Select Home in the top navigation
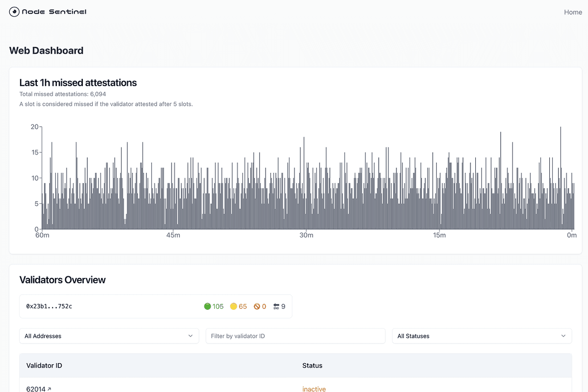Viewport: 588px width, 392px height. pyautogui.click(x=573, y=12)
